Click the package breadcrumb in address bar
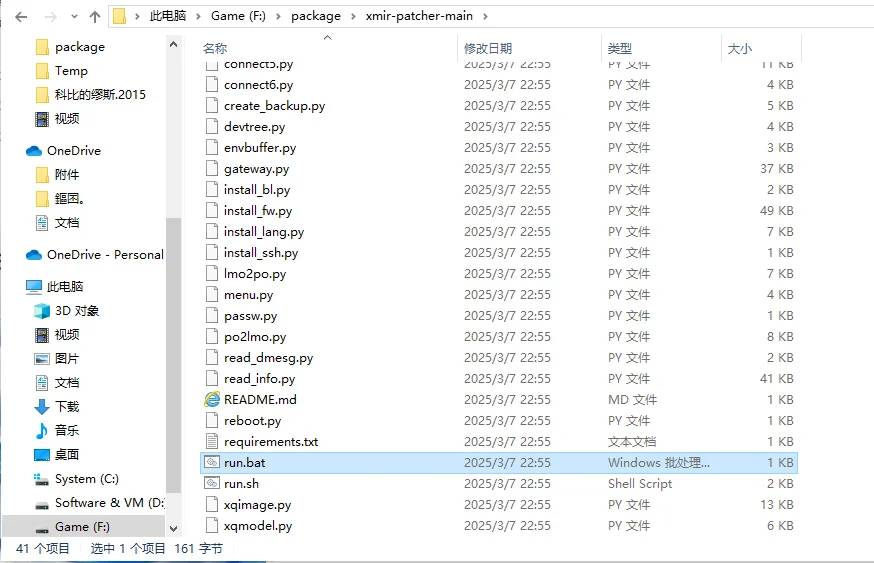This screenshot has width=874, height=563. coord(315,16)
